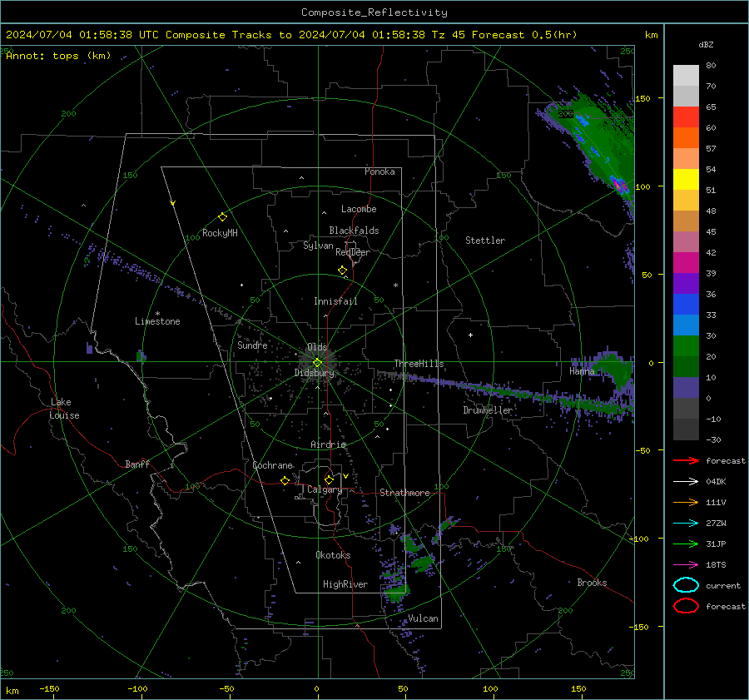Screen dimensions: 749x700
Task: Click the Lake Louise label
Action: coord(64,409)
